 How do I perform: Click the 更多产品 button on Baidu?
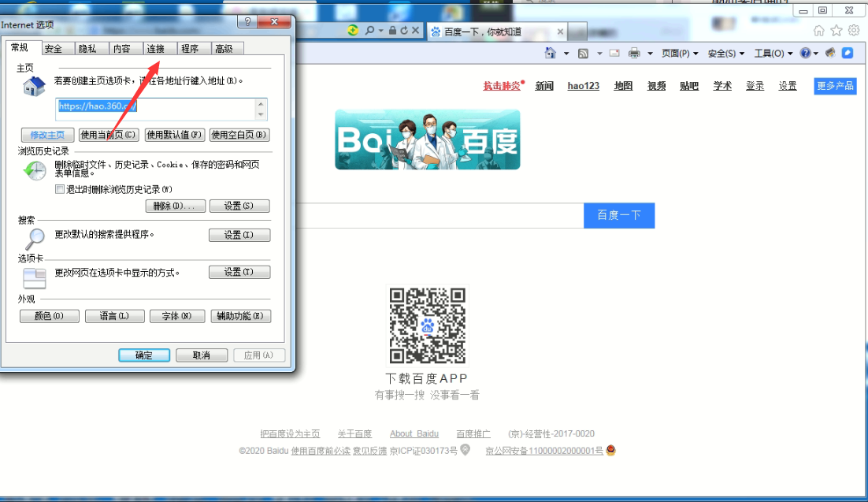coord(836,86)
